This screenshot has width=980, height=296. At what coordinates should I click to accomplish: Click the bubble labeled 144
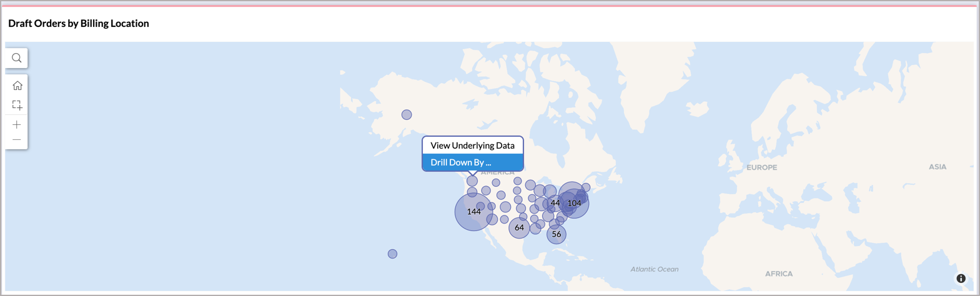(473, 212)
